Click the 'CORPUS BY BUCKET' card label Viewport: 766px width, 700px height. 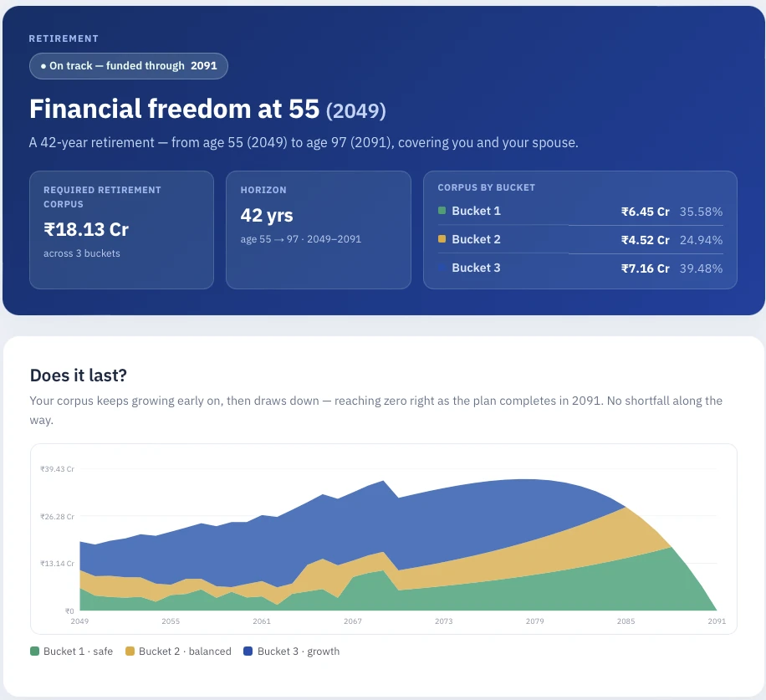click(487, 187)
